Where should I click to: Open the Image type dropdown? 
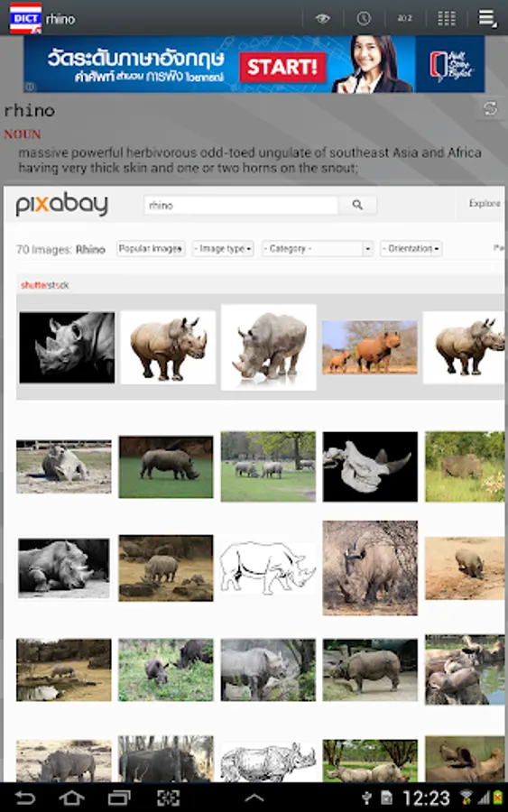tap(223, 249)
